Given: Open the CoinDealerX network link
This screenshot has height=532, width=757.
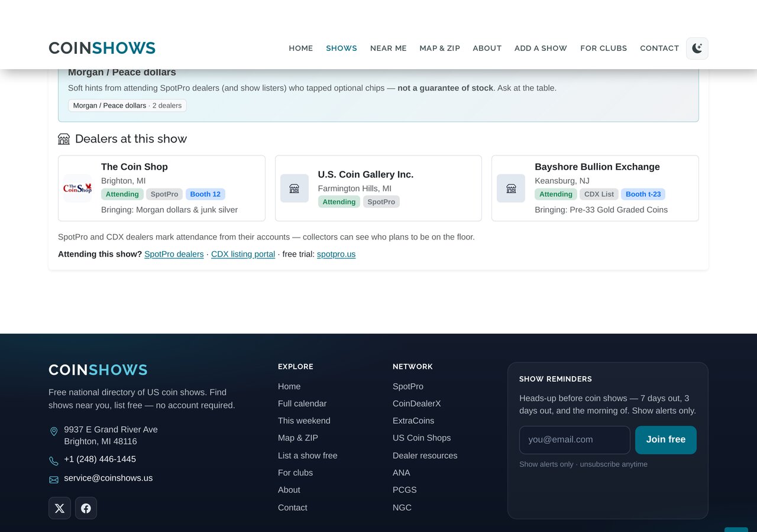Looking at the screenshot, I should (x=417, y=404).
